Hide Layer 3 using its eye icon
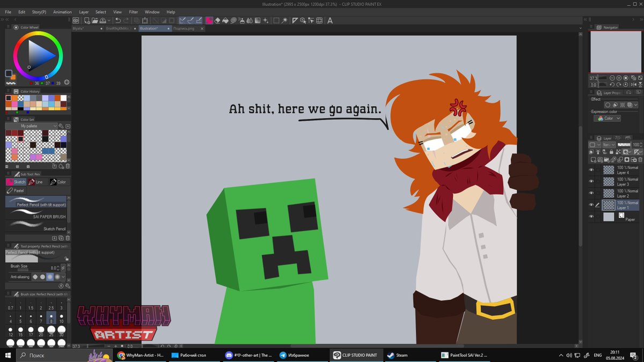Viewport: 644px width, 362px height. [x=592, y=182]
